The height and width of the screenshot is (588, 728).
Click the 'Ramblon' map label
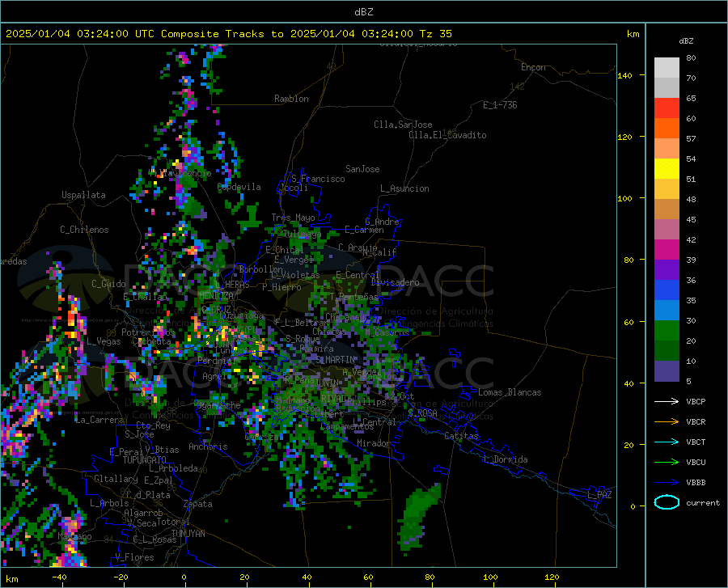click(x=291, y=99)
